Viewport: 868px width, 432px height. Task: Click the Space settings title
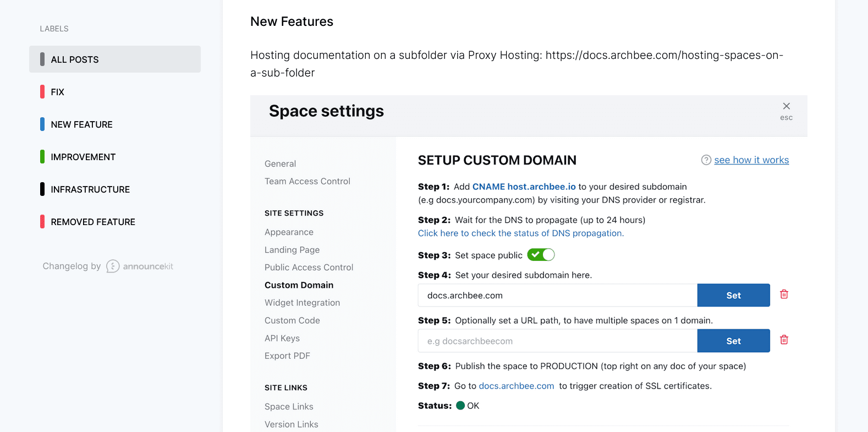tap(326, 111)
